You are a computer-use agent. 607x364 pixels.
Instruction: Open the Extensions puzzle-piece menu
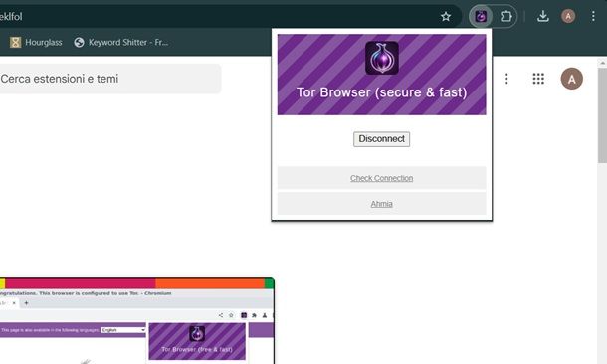click(506, 16)
